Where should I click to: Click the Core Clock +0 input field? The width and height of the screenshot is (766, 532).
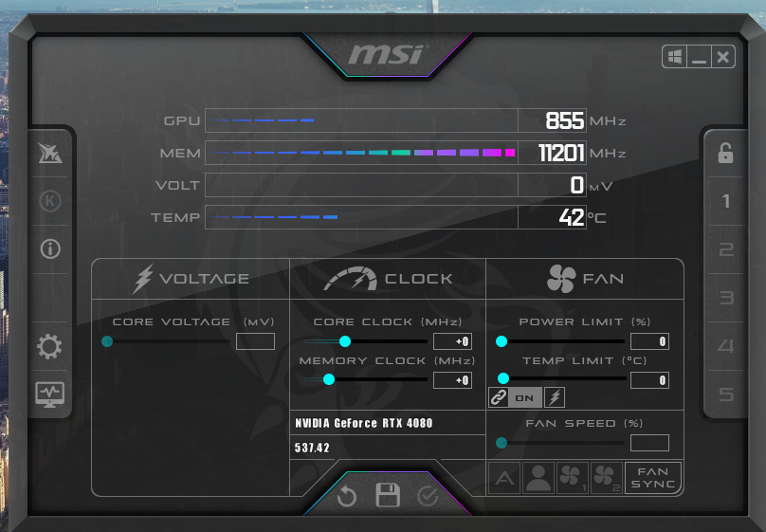tap(452, 341)
